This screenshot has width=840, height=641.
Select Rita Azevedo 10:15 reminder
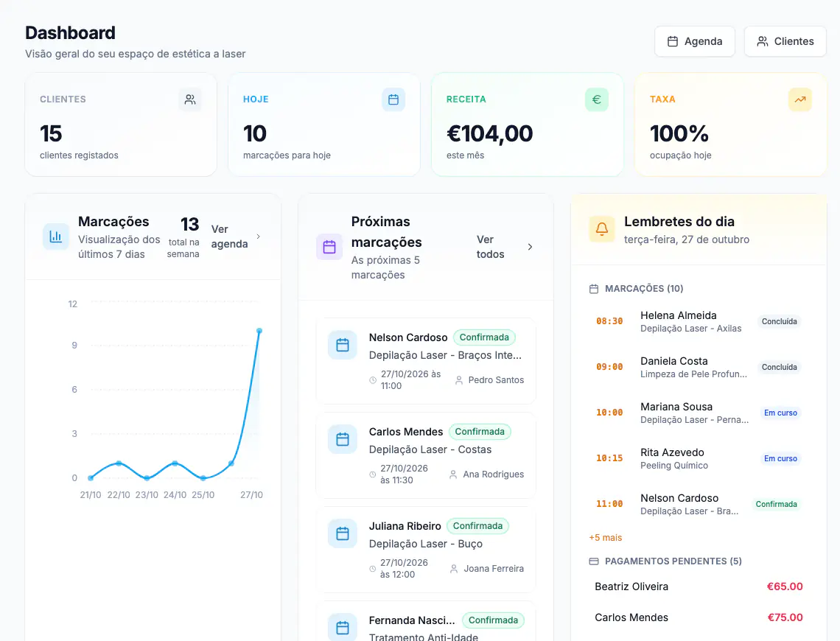coord(699,458)
